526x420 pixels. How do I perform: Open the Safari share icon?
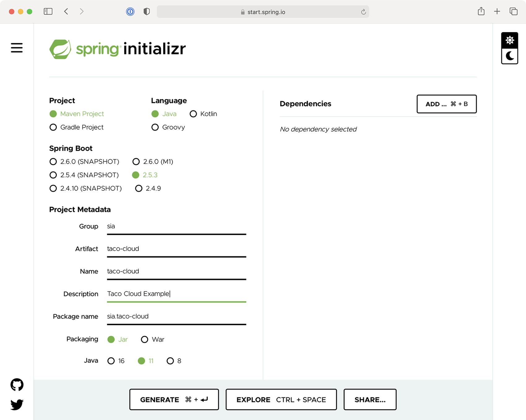481,11
